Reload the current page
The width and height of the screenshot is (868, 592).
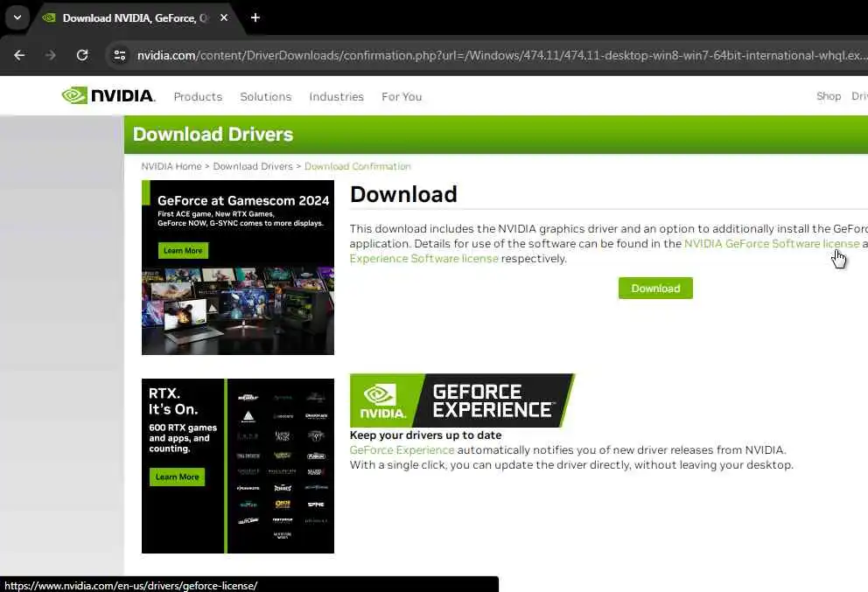point(82,55)
